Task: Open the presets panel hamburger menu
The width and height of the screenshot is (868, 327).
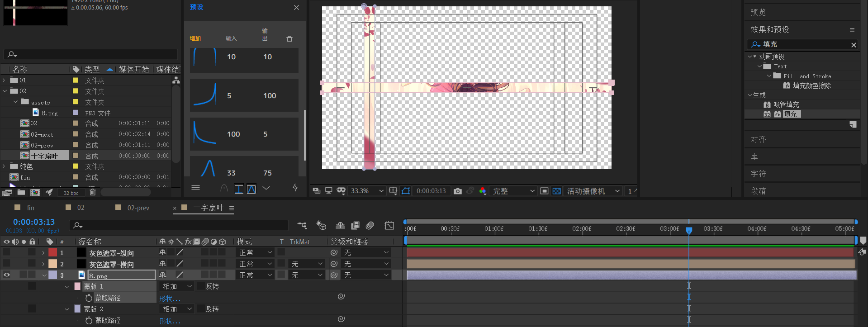Action: click(x=195, y=188)
